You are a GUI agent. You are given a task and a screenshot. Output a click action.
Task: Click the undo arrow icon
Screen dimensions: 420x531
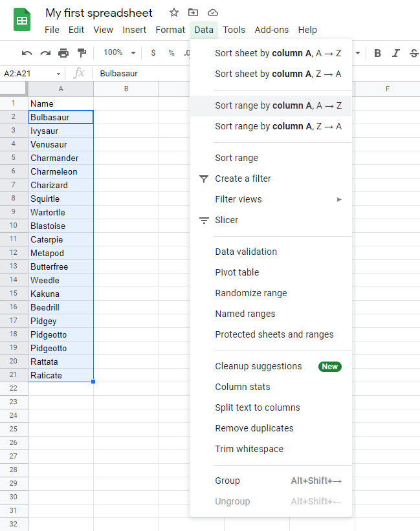pos(27,53)
